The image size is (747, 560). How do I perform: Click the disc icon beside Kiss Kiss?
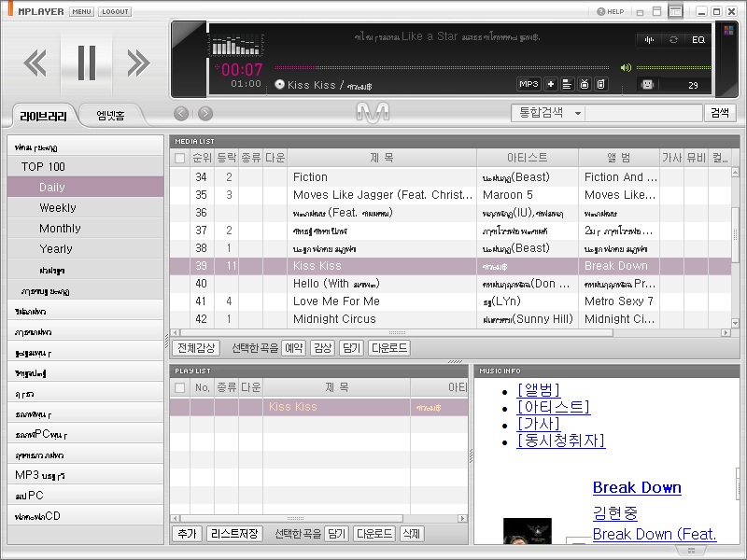pos(279,84)
